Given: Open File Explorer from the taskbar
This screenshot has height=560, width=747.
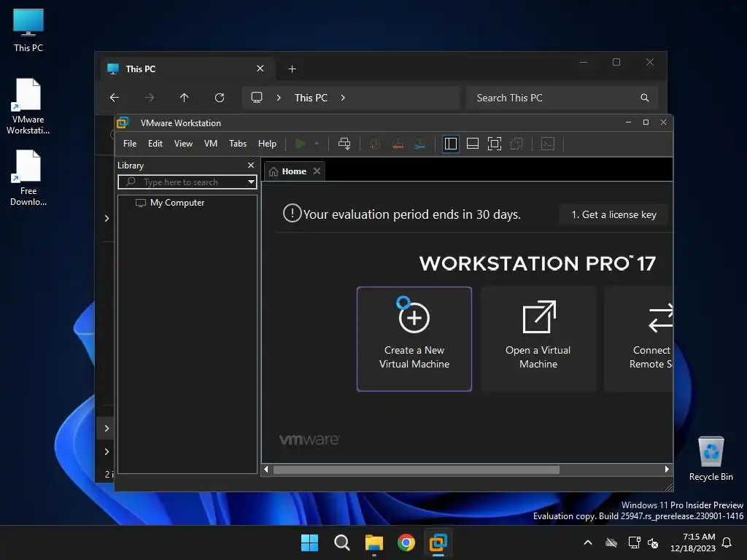Looking at the screenshot, I should [374, 542].
